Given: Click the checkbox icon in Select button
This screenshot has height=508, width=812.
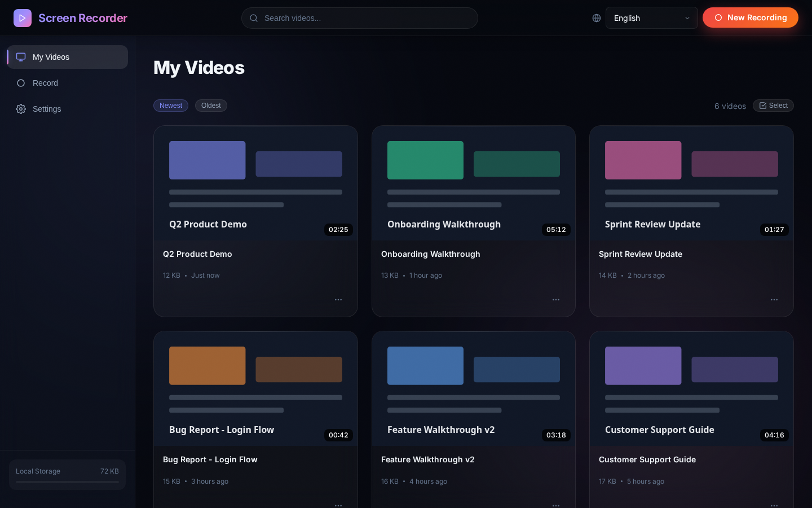Looking at the screenshot, I should pos(763,106).
